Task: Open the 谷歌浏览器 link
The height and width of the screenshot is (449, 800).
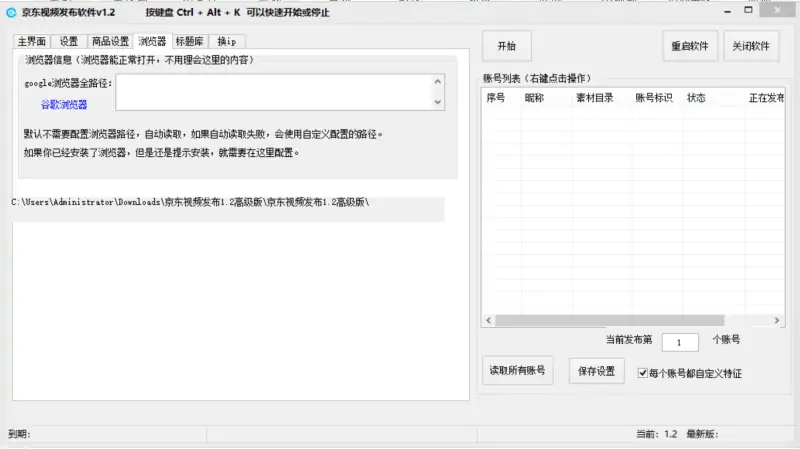Action: point(64,105)
